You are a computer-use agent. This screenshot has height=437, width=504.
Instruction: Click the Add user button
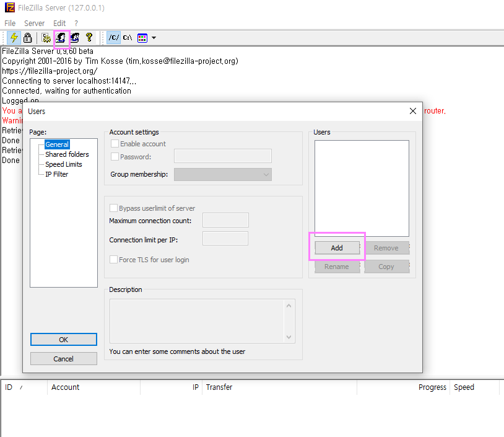[337, 248]
